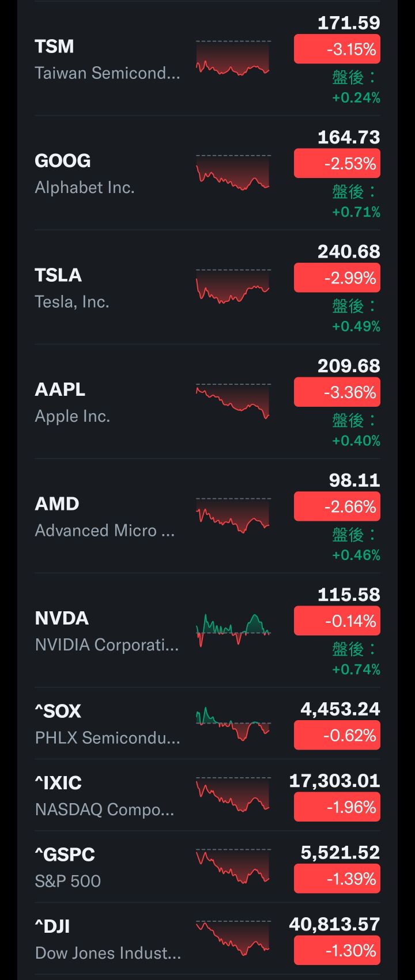This screenshot has width=415, height=980.
Task: Open the NASDAQ Composite index entry
Action: [207, 795]
